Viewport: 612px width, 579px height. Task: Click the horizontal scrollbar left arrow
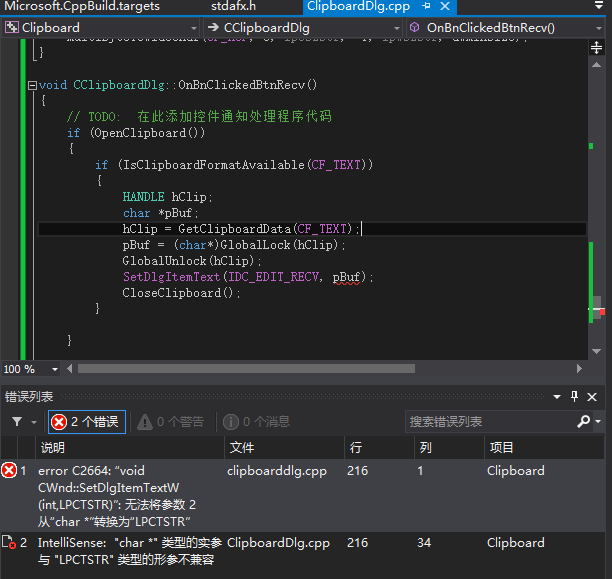69,369
